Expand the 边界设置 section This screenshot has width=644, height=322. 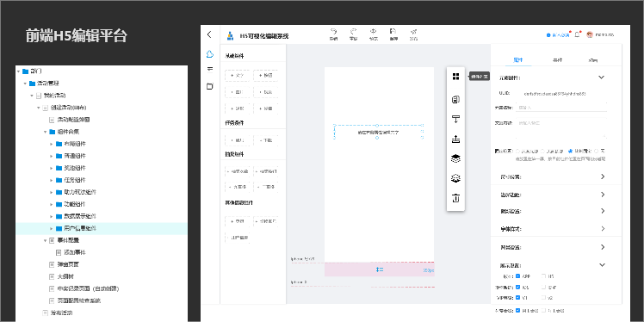coord(603,195)
